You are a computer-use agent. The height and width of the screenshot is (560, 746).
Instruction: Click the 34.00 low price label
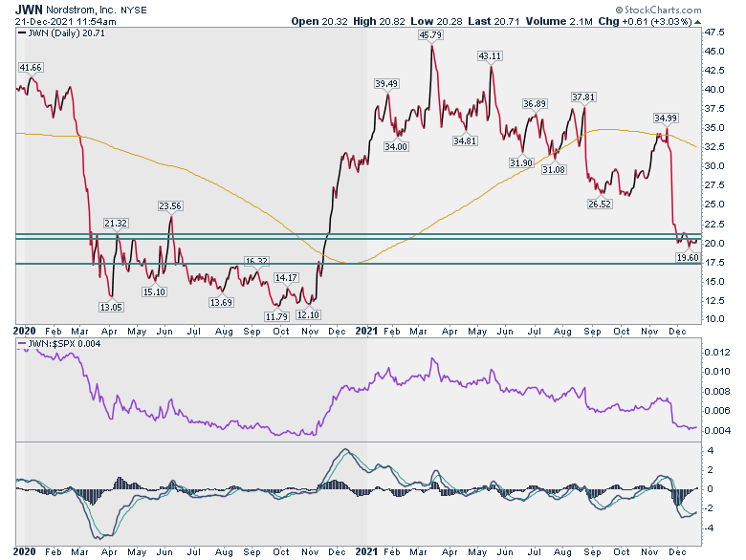(x=396, y=146)
